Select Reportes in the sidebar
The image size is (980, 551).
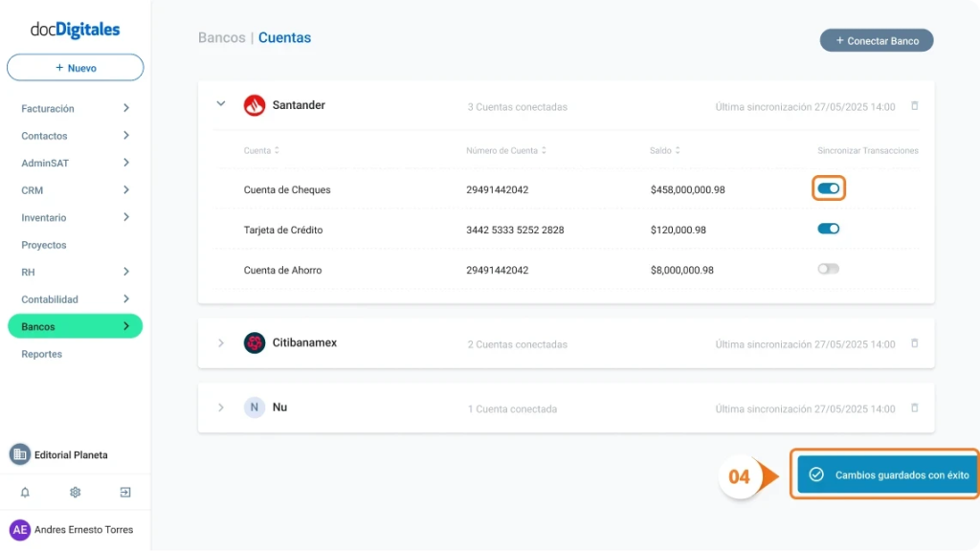point(42,354)
